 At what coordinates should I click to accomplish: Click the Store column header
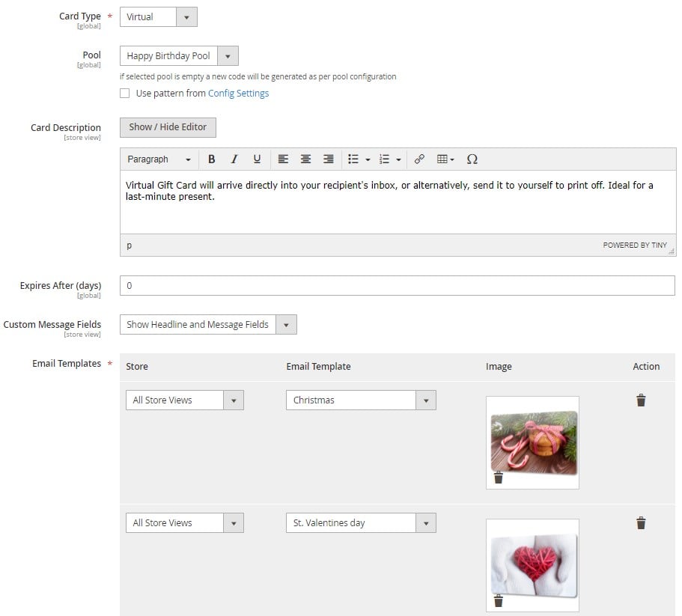click(x=137, y=367)
